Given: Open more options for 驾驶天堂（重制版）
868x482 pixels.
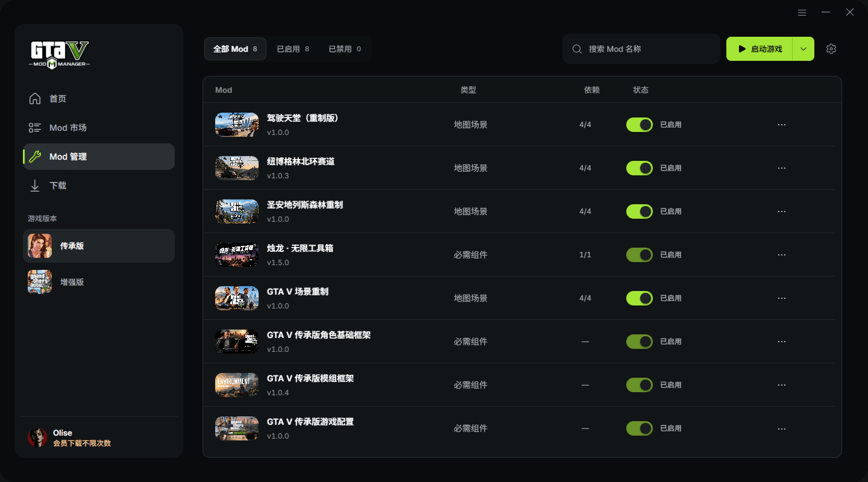Looking at the screenshot, I should [x=782, y=125].
